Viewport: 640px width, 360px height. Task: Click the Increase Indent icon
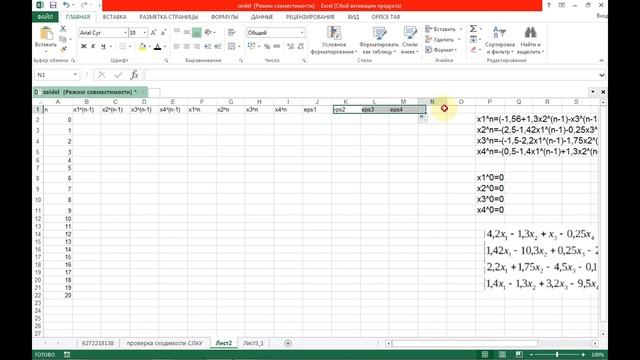click(218, 47)
